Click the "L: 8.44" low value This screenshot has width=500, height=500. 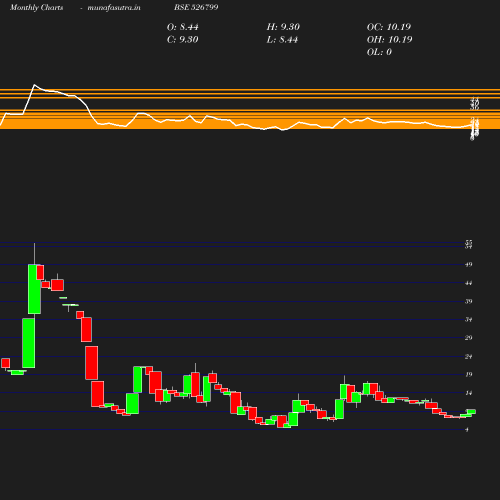pyautogui.click(x=282, y=40)
